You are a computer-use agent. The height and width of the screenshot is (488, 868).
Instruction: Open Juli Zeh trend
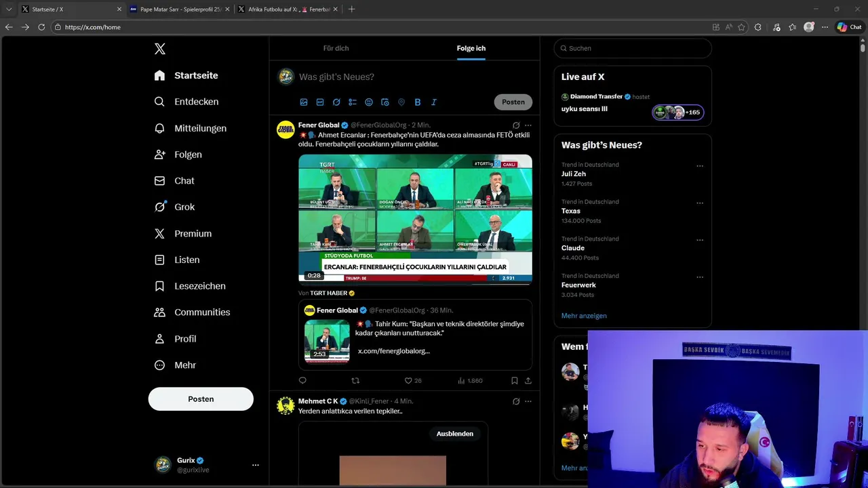coord(574,174)
